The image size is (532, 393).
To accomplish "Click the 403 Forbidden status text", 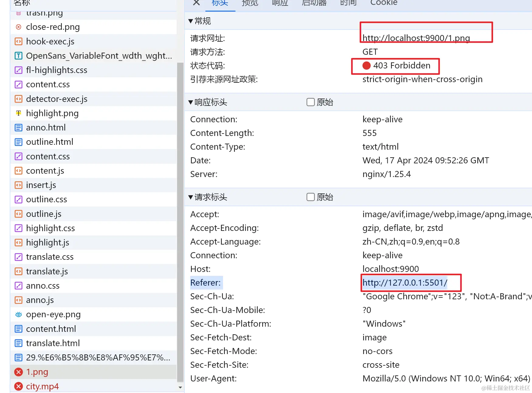I will tap(402, 65).
